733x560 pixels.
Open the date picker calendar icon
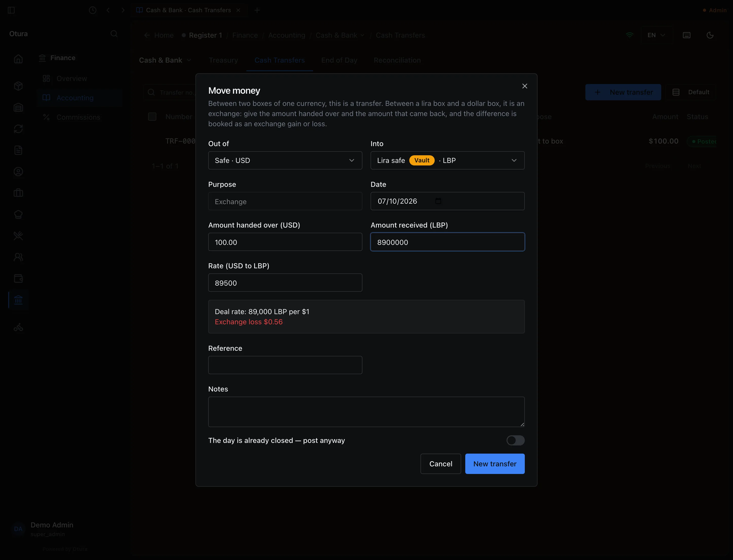(x=438, y=201)
